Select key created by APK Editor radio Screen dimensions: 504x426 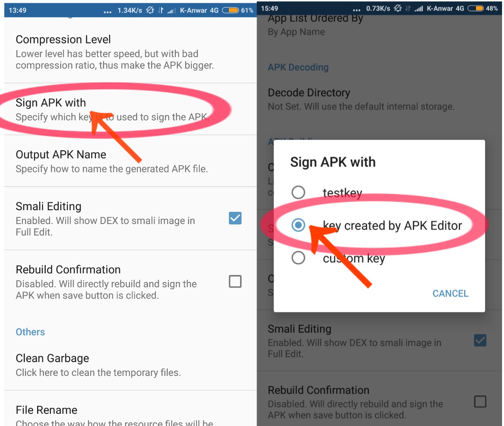click(x=298, y=225)
